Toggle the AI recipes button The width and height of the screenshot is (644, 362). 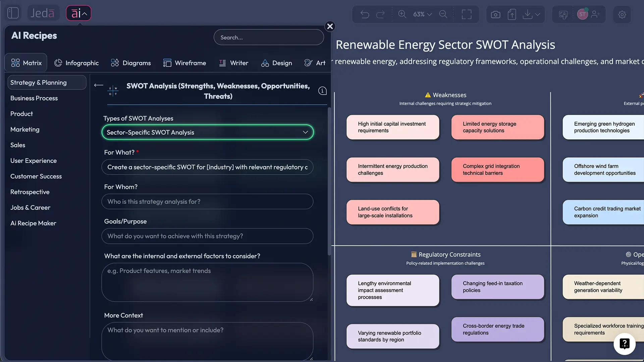[78, 13]
